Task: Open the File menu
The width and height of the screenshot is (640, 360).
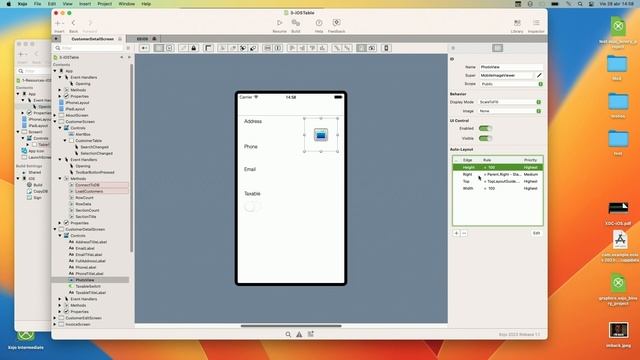Action: 38,4
